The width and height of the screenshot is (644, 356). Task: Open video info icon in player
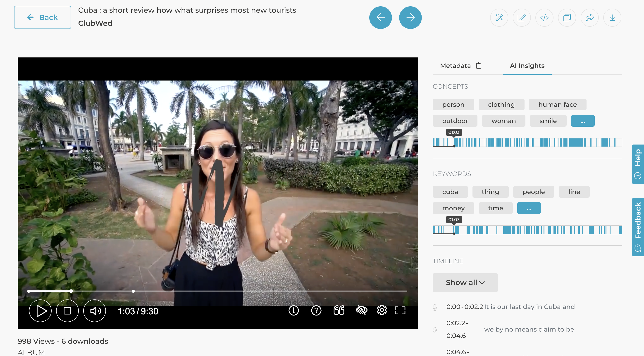(x=293, y=311)
